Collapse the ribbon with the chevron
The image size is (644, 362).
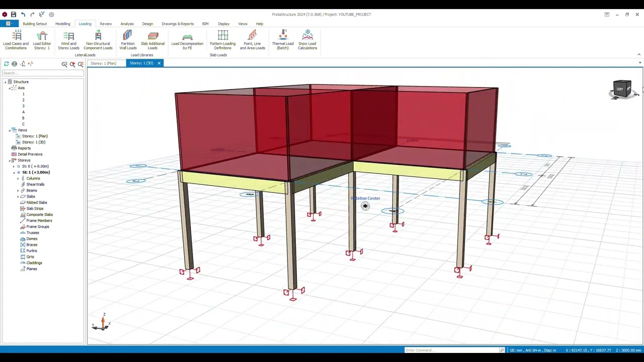[x=639, y=54]
